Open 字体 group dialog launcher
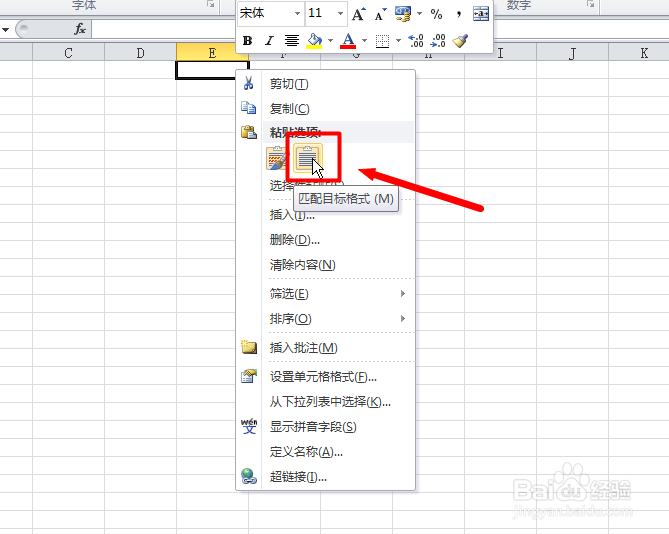This screenshot has height=534, width=669. (211, 4)
